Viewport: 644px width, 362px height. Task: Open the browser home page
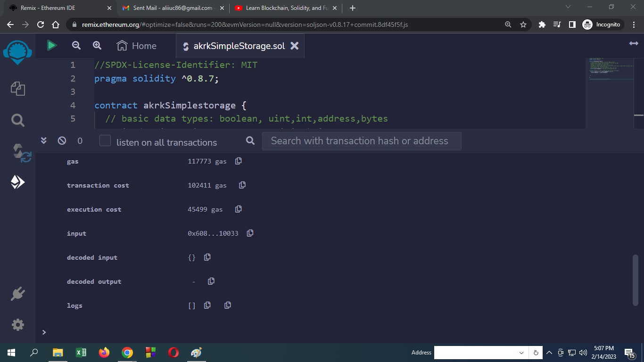[x=56, y=25]
